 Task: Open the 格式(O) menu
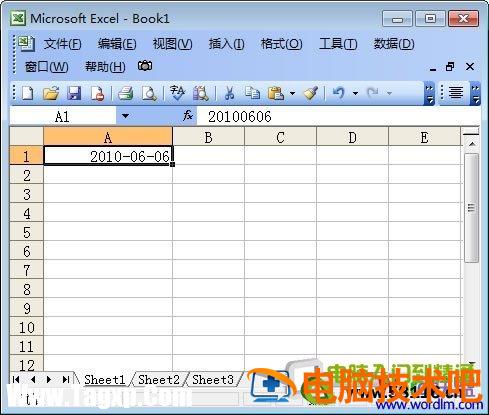281,44
